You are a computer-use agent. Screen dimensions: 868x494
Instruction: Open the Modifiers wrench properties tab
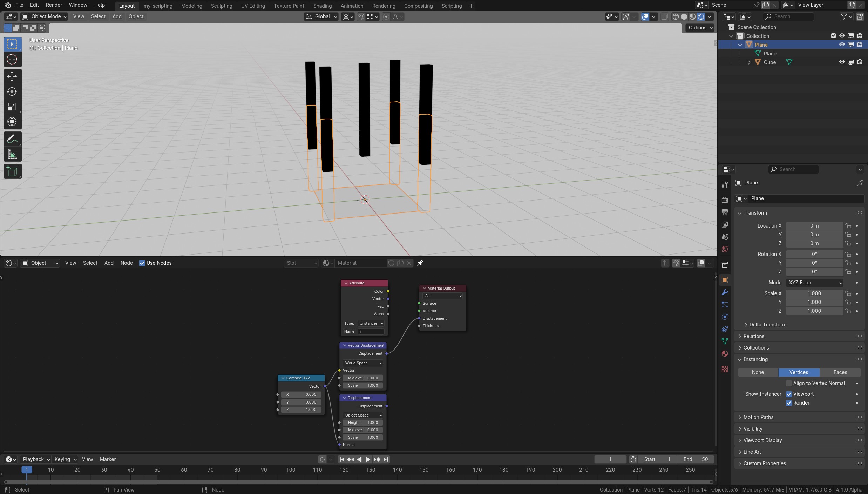coord(725,292)
